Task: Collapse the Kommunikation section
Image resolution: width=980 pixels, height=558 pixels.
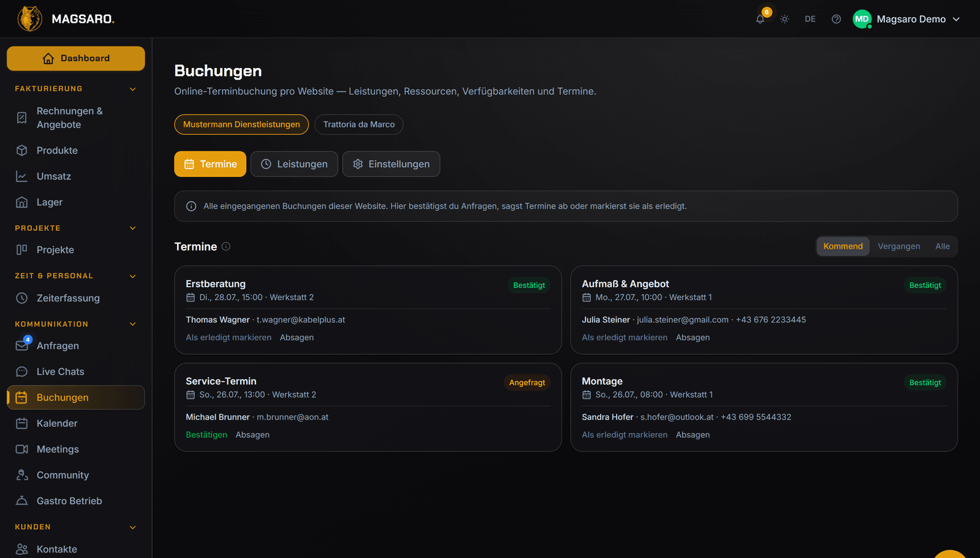Action: point(133,324)
